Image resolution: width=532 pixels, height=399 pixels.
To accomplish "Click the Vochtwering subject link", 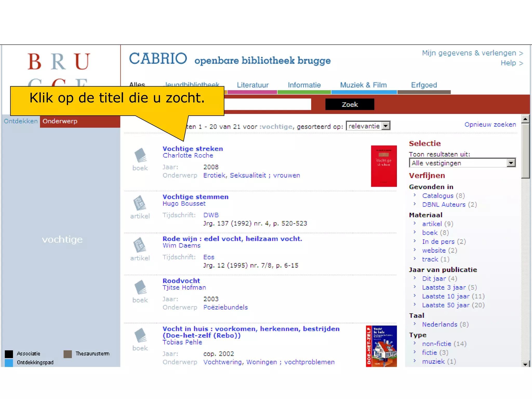I will coord(222,362).
